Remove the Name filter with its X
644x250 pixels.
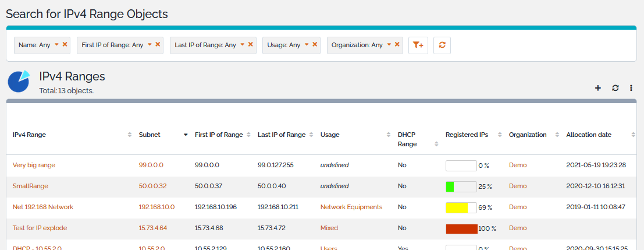tap(65, 44)
